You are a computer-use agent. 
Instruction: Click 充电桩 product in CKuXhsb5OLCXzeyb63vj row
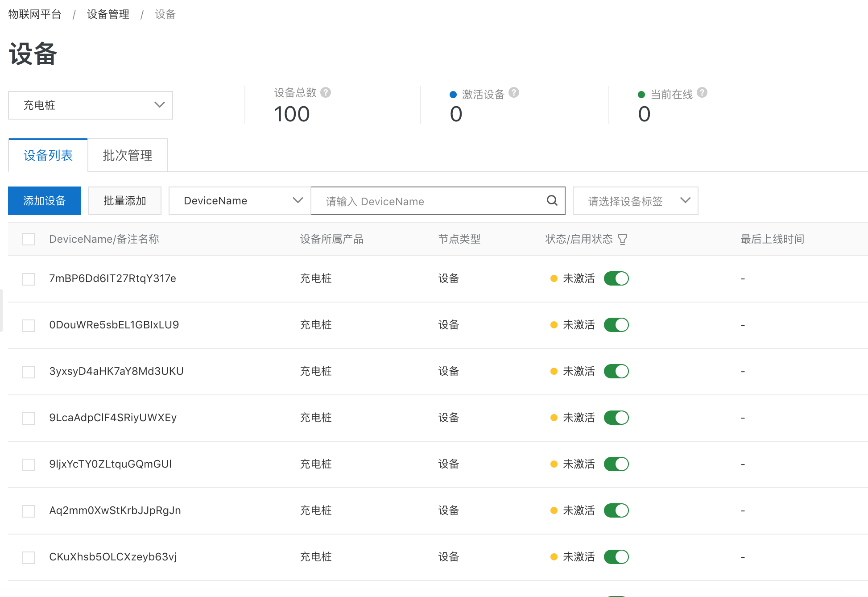[316, 557]
